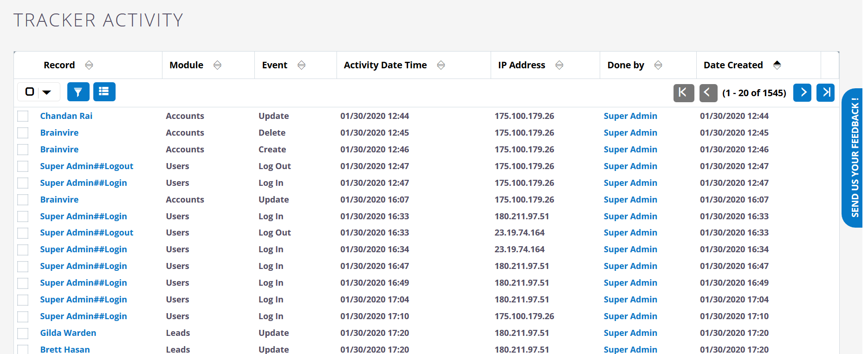Open Super Admin user in Gilda Warden row
Screen dimensions: 868x354
[630, 333]
